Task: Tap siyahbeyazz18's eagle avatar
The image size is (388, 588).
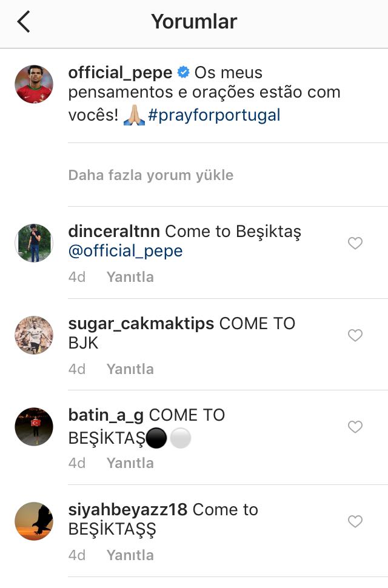Action: pos(34,521)
